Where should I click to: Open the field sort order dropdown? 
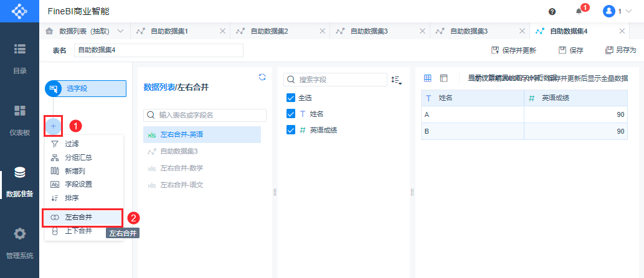pyautogui.click(x=396, y=80)
